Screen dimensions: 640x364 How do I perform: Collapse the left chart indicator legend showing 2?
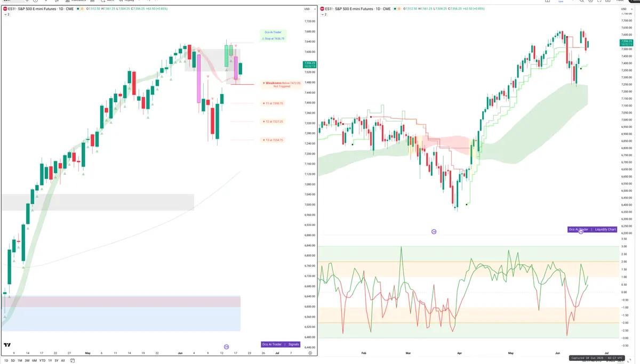(x=6, y=15)
